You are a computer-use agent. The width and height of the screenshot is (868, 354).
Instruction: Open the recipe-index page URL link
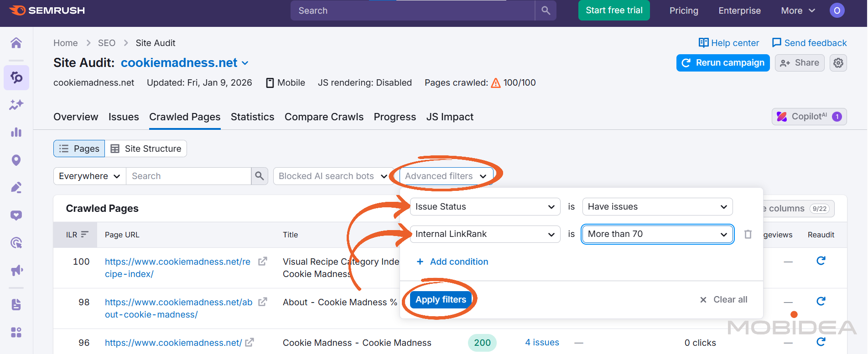[x=178, y=268]
